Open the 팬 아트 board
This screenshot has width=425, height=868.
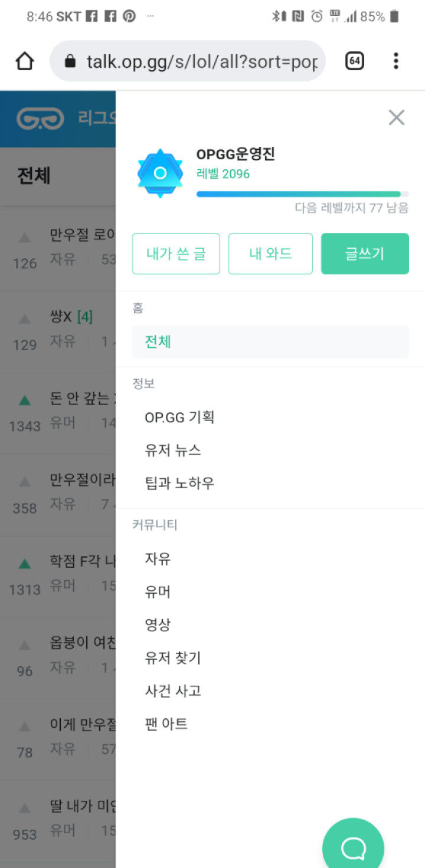tap(166, 724)
